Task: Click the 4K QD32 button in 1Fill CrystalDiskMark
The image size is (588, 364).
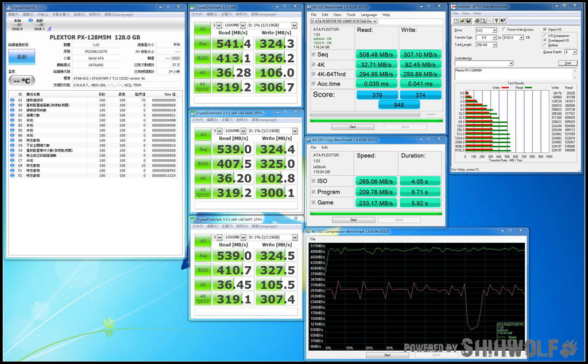Action: 203,299
